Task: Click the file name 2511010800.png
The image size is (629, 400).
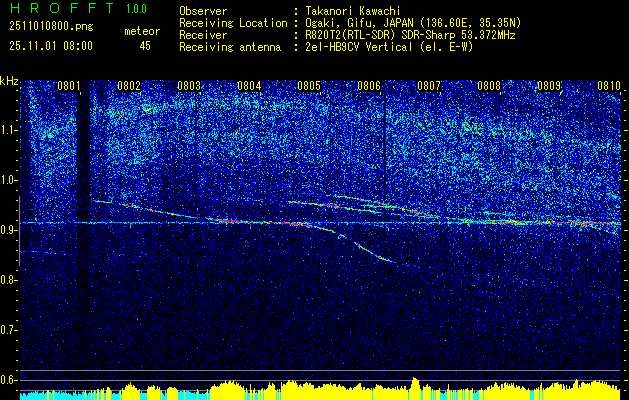Action: (51, 27)
